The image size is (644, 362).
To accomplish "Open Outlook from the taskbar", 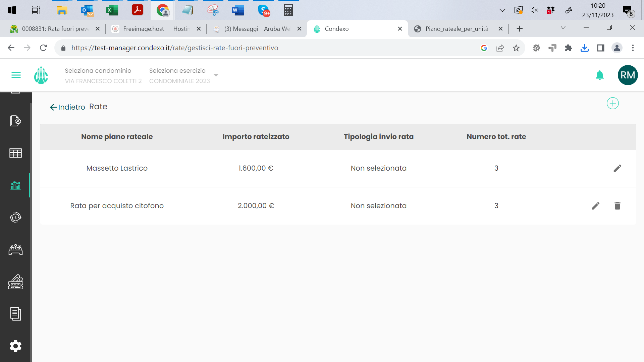I will pyautogui.click(x=87, y=10).
